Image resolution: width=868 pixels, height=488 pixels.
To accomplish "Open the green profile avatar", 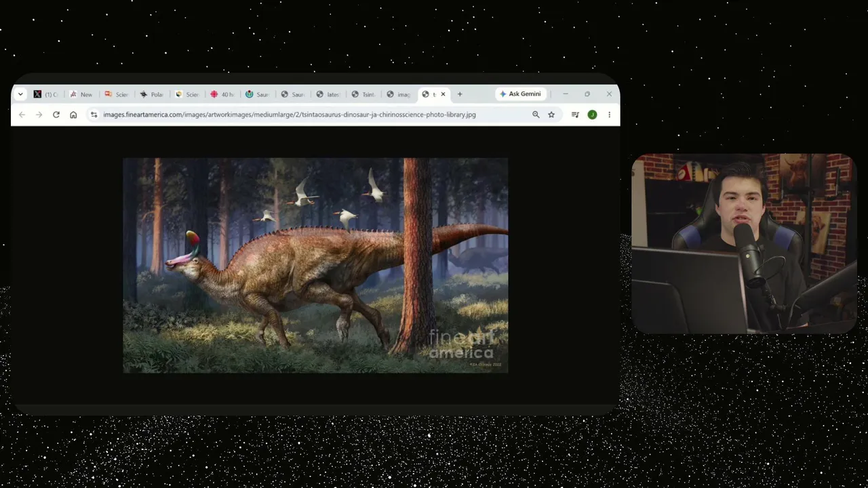I will (x=592, y=115).
